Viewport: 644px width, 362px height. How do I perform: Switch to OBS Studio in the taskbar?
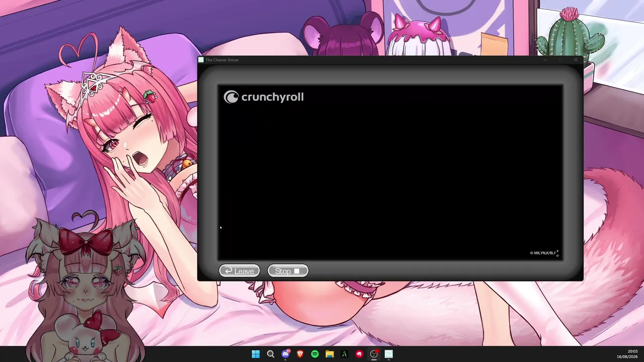(374, 354)
